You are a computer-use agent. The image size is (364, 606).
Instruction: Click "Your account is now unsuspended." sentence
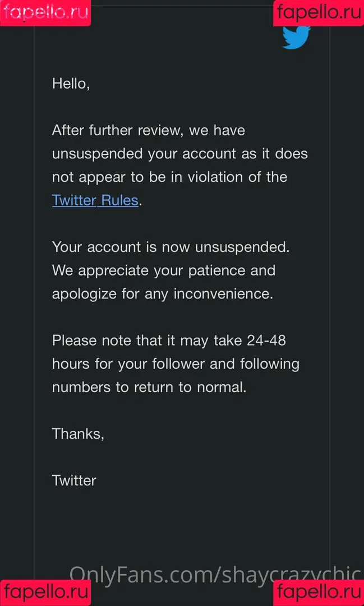point(171,247)
